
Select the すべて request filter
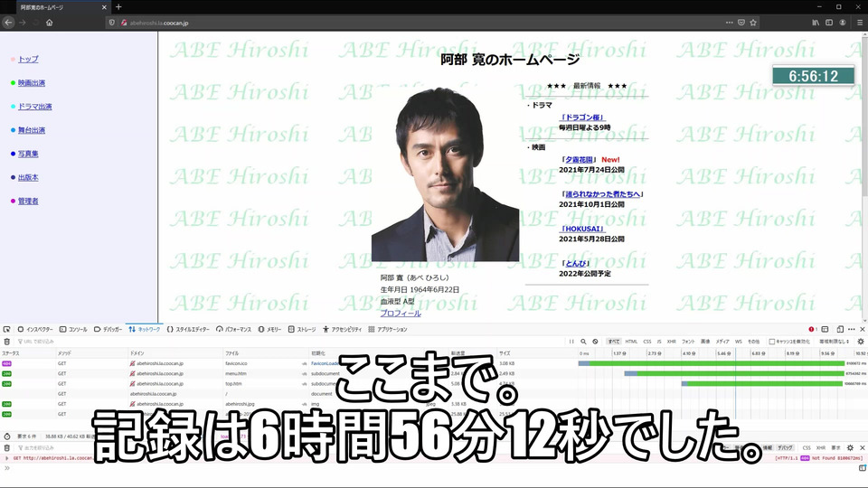614,342
